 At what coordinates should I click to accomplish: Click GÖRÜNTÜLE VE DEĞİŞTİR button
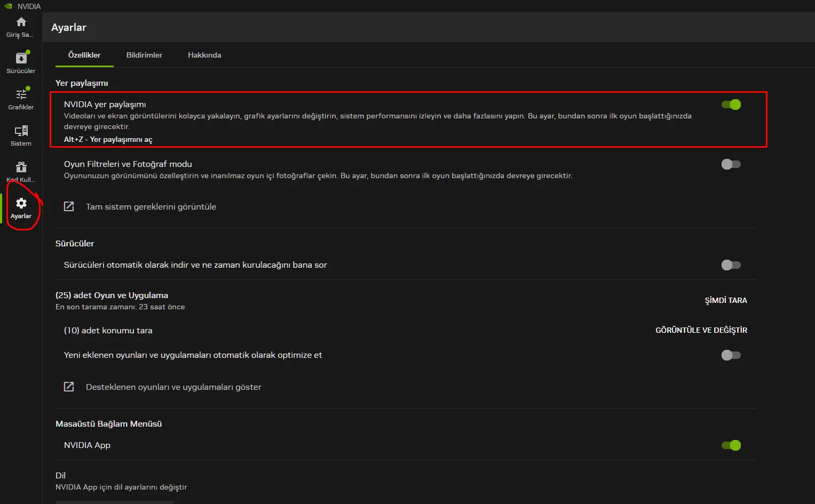pyautogui.click(x=701, y=330)
